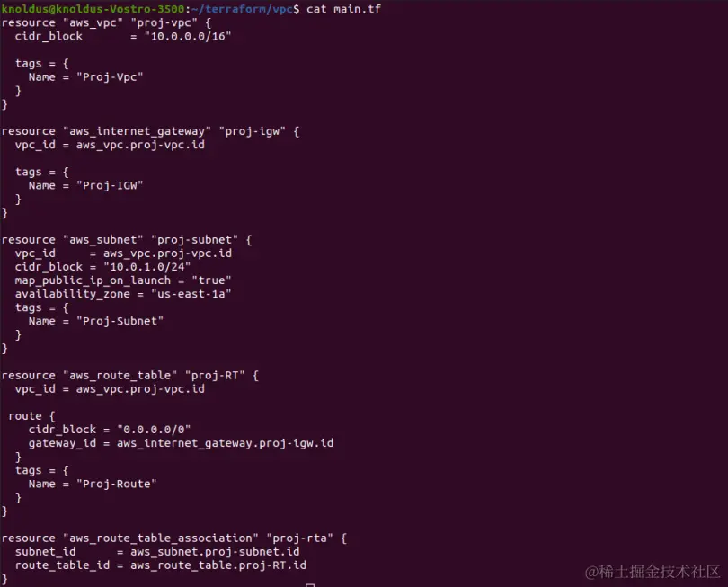Click the "aws_route_table" resource type
728x587 pixels.
pyautogui.click(x=120, y=375)
